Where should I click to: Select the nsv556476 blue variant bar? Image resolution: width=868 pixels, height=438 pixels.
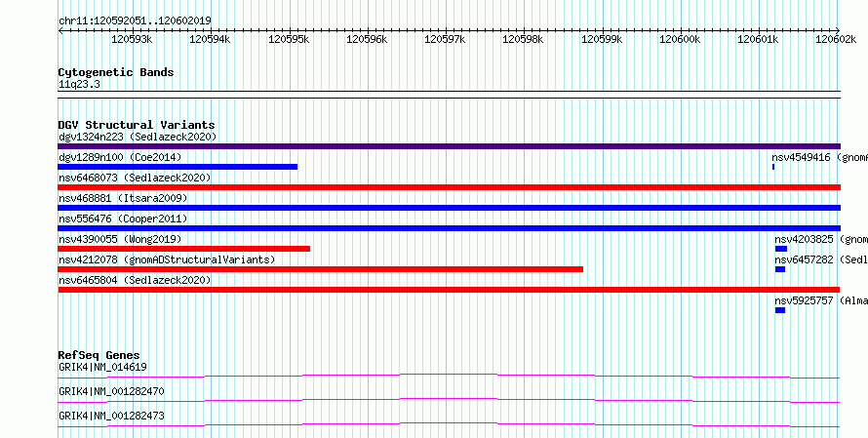click(449, 228)
